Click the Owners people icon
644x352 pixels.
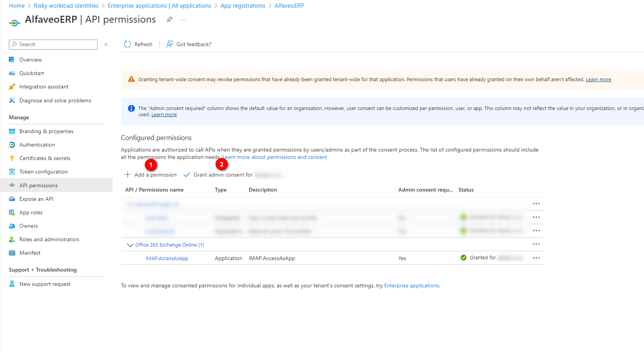[12, 226]
